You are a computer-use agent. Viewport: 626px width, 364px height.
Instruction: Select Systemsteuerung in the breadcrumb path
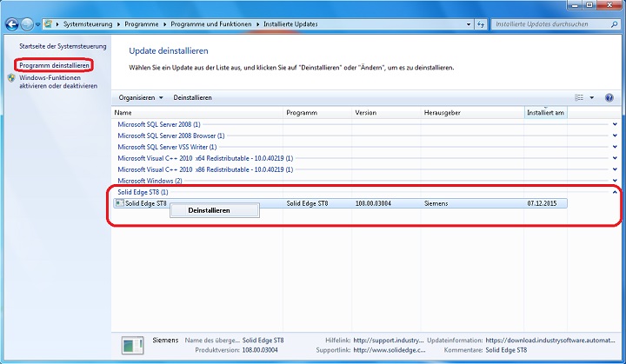tap(88, 24)
